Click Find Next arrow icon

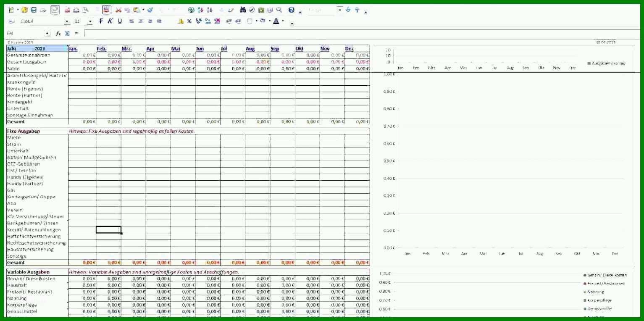point(348,10)
